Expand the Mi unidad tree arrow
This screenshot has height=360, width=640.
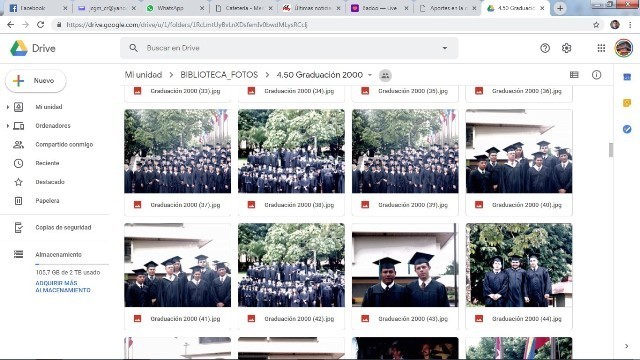point(7,107)
